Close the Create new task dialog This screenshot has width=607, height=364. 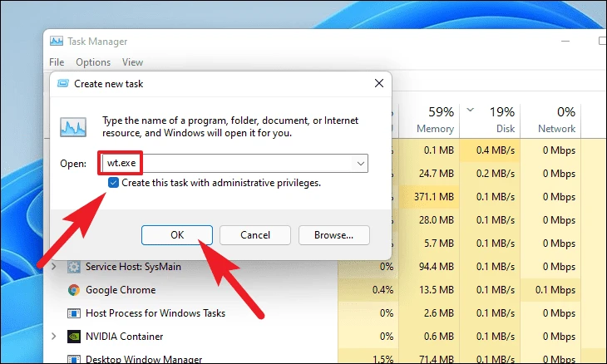point(379,83)
